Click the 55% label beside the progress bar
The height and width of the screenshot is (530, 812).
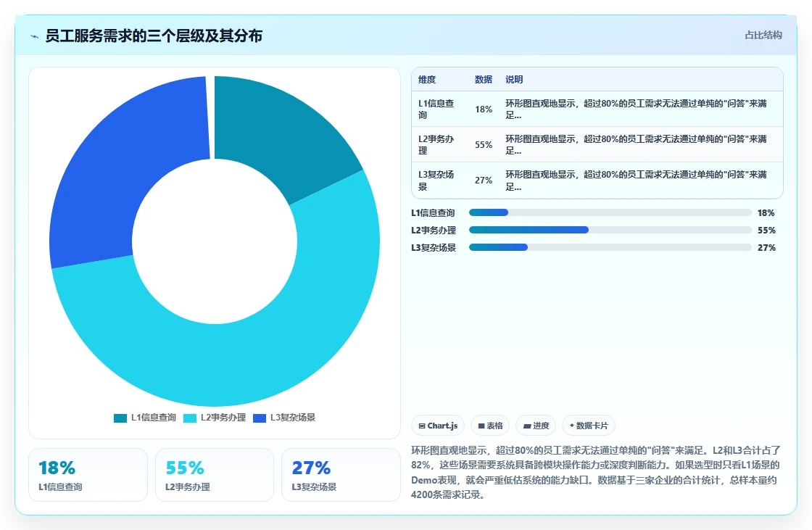(x=766, y=231)
